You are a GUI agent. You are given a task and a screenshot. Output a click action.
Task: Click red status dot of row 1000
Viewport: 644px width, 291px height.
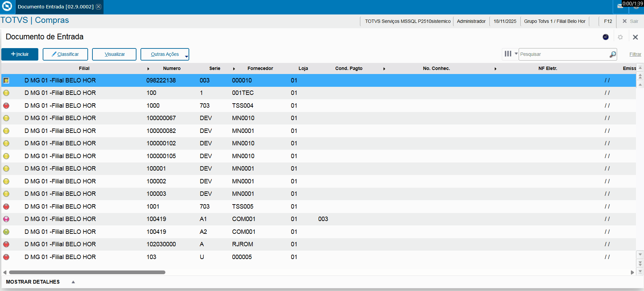click(x=6, y=106)
